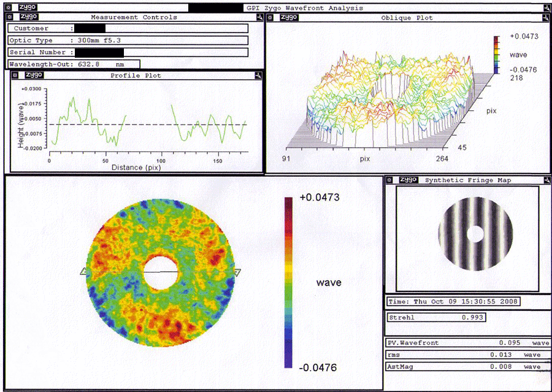The image size is (552, 392).
Task: Open the Profile Plot window menu button
Action: pos(15,75)
